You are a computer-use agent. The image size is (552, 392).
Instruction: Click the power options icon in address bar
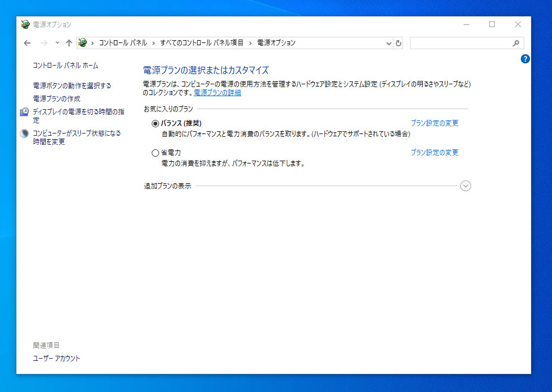(x=83, y=43)
